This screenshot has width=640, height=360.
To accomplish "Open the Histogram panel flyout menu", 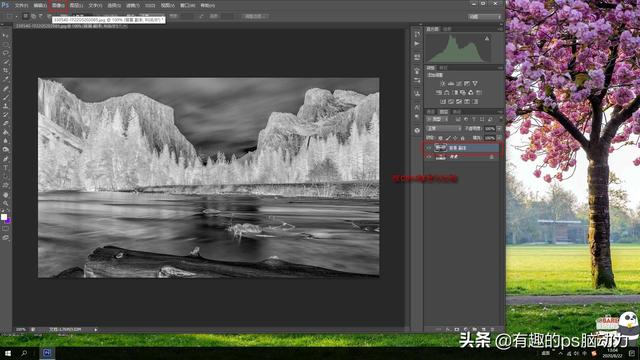I will 500,29.
